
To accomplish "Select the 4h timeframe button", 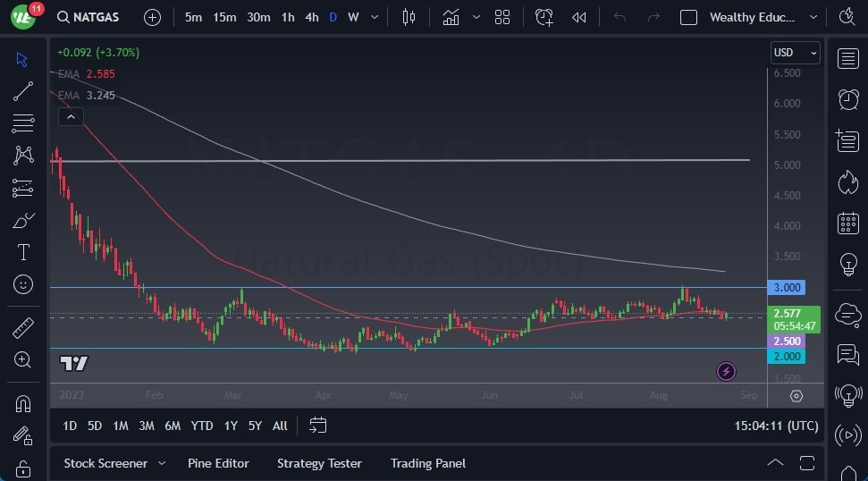I will click(311, 17).
